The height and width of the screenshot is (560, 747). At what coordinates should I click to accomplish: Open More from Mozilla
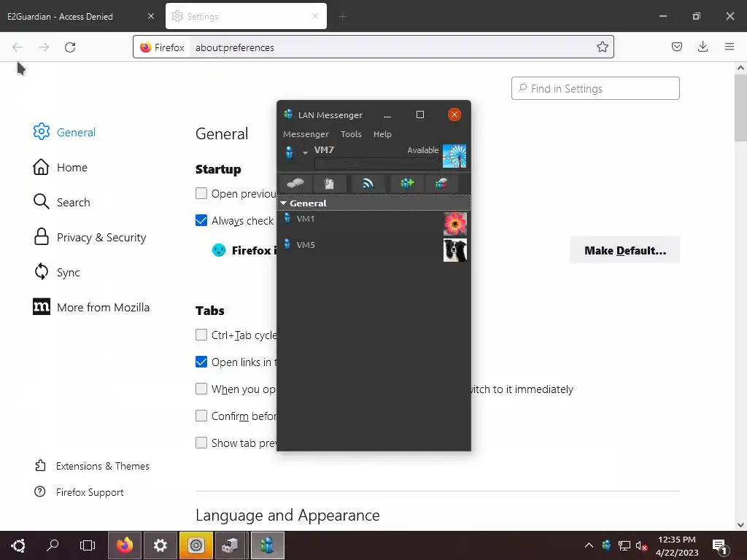(x=91, y=307)
